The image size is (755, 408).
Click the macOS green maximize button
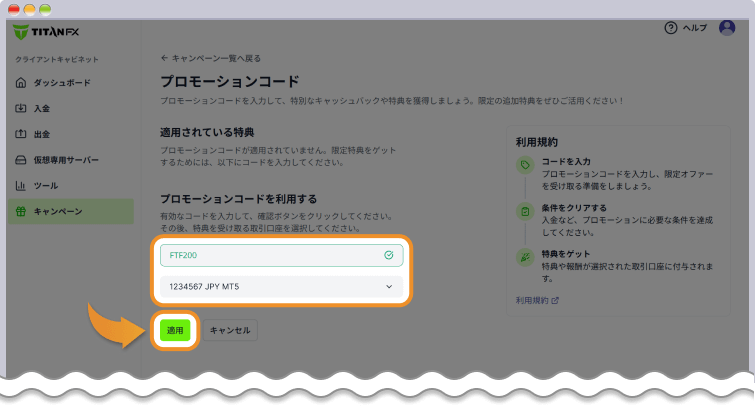click(x=45, y=9)
